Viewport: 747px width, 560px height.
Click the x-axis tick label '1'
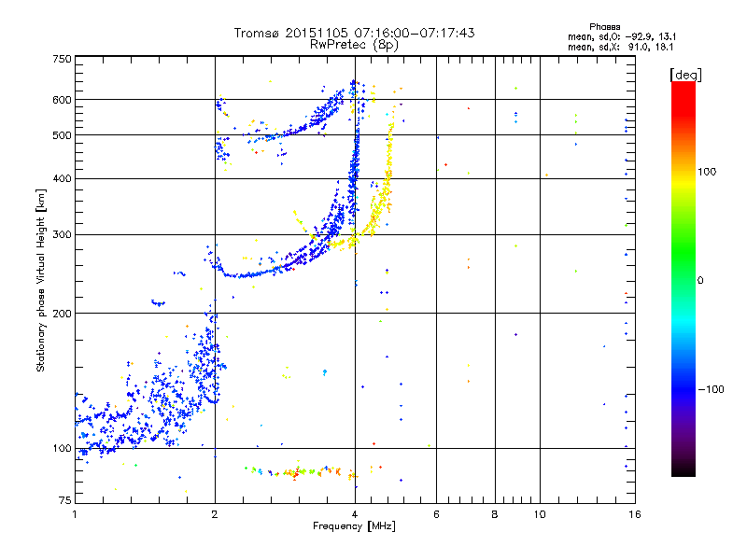[x=75, y=514]
